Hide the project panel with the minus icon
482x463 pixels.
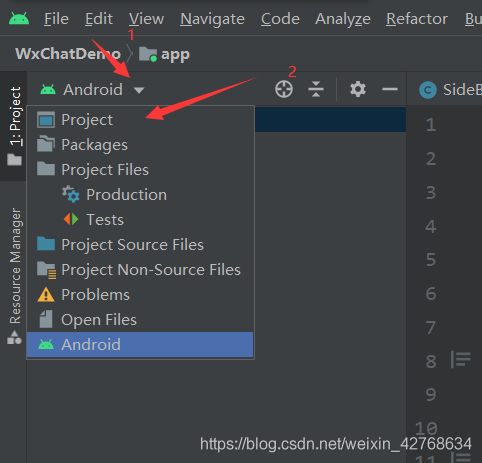(x=390, y=89)
